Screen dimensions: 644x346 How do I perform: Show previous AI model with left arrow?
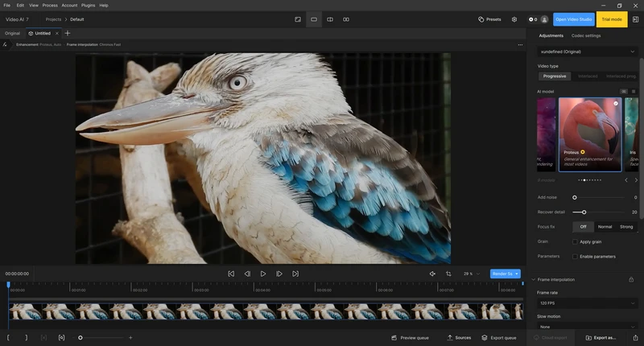pyautogui.click(x=626, y=180)
